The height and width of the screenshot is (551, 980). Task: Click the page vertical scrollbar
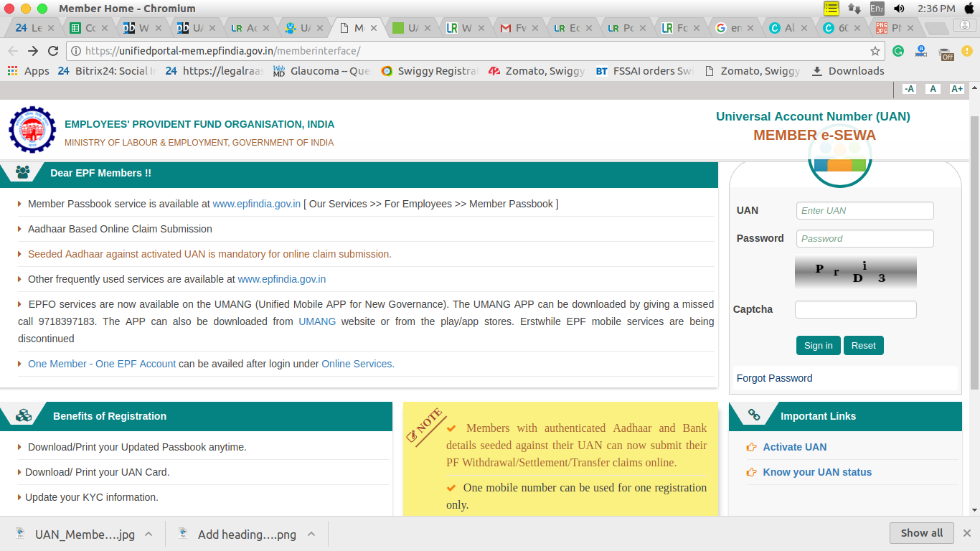tap(974, 251)
